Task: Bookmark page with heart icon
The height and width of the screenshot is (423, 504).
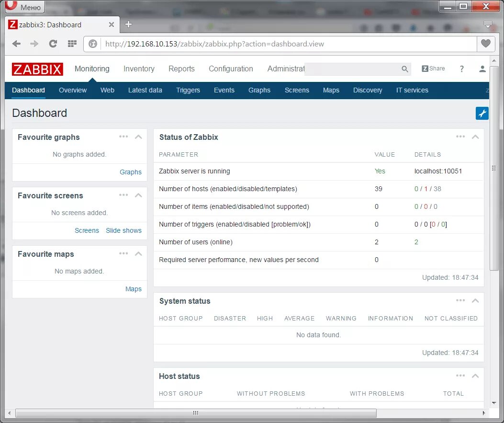Action: click(x=486, y=44)
